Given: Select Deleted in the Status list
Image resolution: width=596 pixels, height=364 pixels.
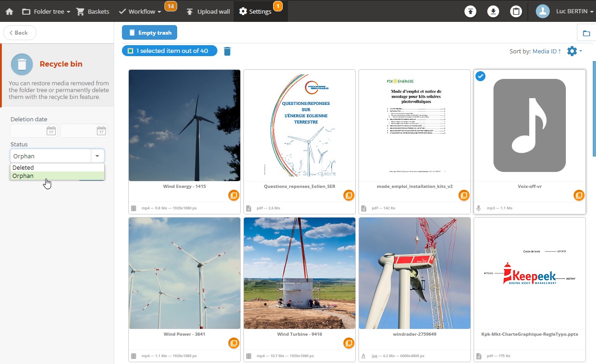Looking at the screenshot, I should point(58,168).
